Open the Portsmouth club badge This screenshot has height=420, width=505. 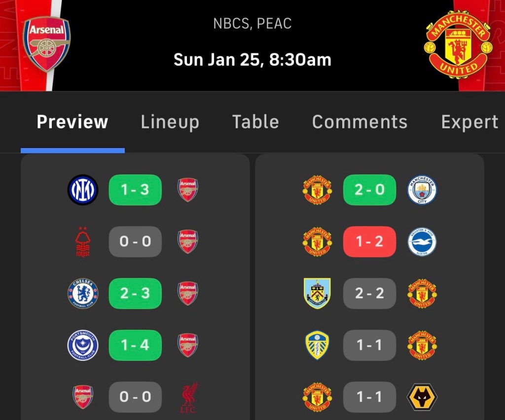[x=83, y=345]
